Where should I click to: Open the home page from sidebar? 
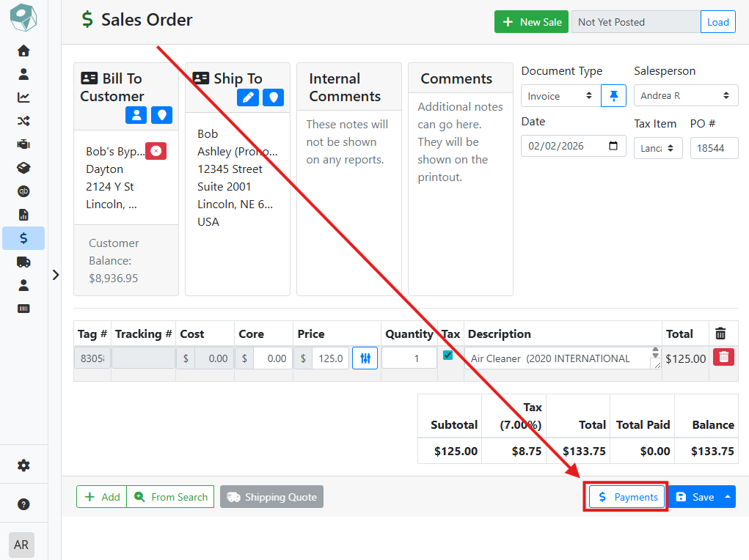(23, 51)
